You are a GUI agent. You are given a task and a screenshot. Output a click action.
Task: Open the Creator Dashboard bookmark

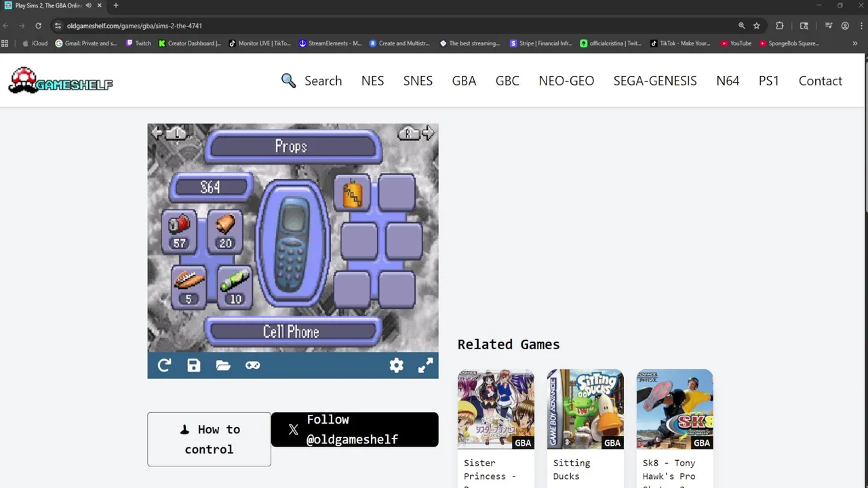pyautogui.click(x=190, y=43)
